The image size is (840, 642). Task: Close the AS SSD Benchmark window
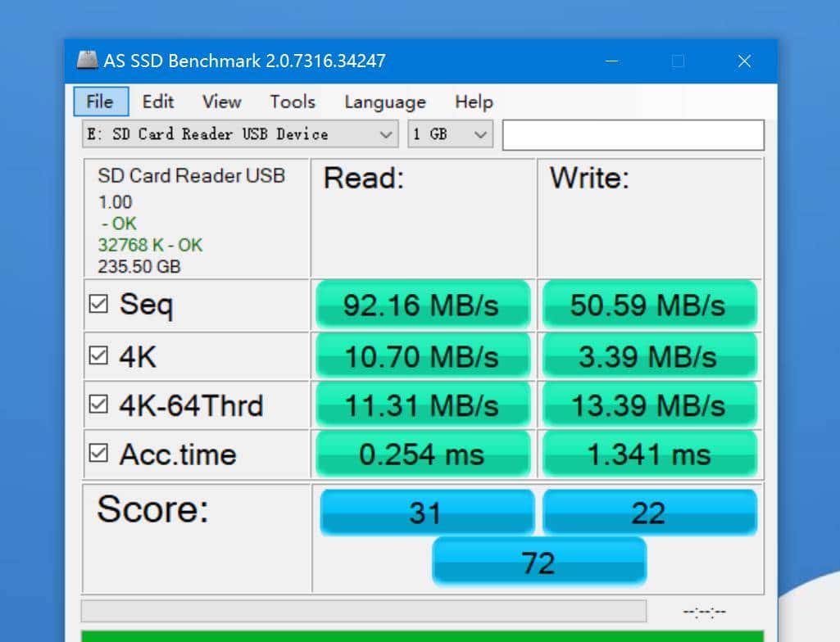click(743, 61)
